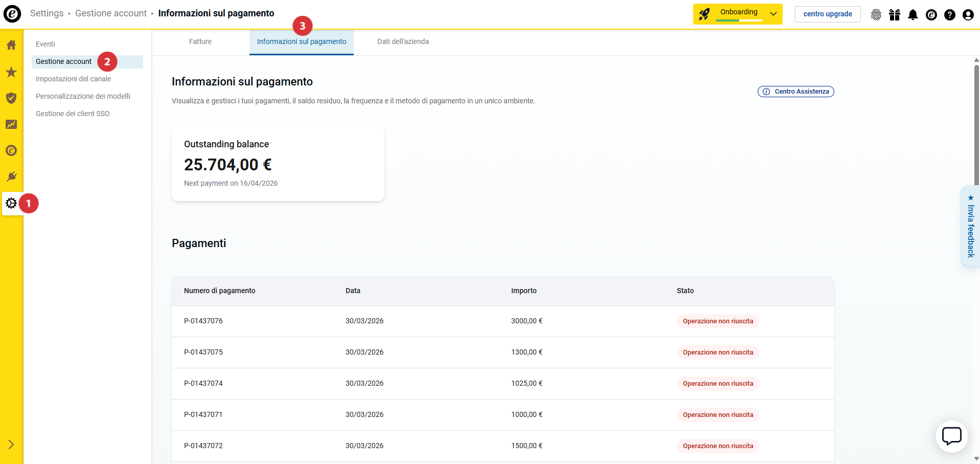Select the shield checkmark sidebar icon

[x=11, y=98]
